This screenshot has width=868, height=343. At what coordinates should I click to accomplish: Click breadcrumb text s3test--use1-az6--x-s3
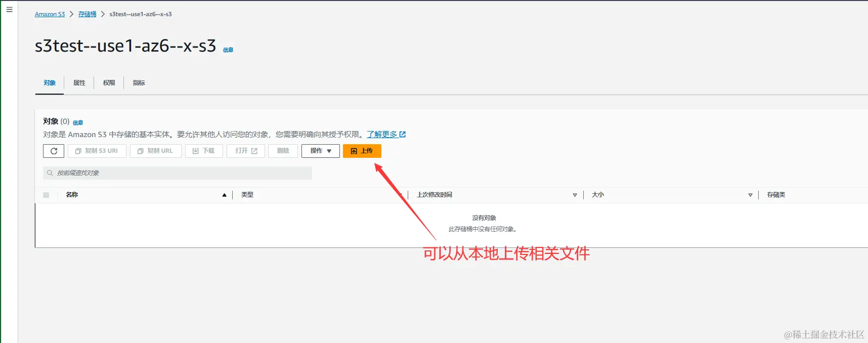(141, 14)
